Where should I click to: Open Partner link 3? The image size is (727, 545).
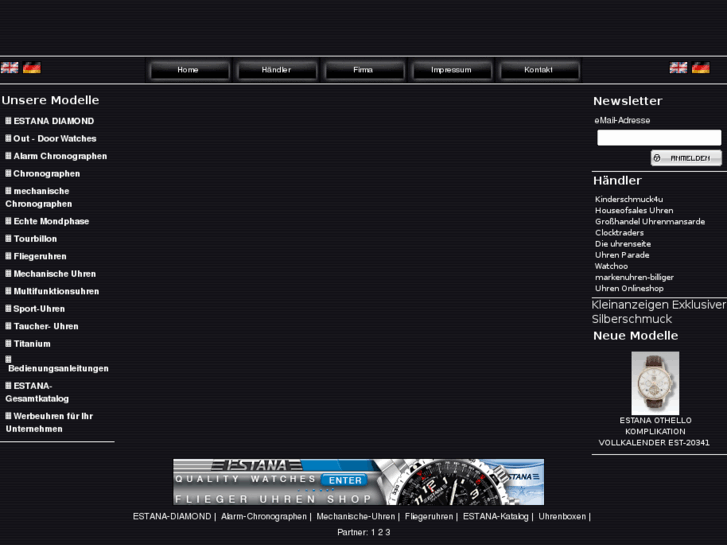pos(388,532)
